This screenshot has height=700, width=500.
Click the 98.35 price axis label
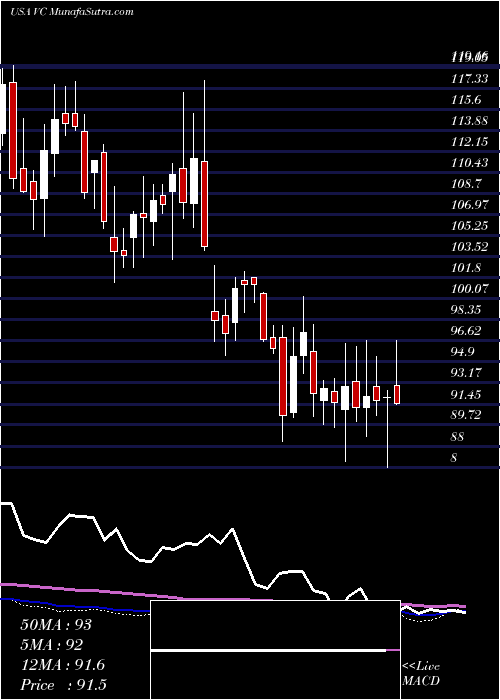466,310
